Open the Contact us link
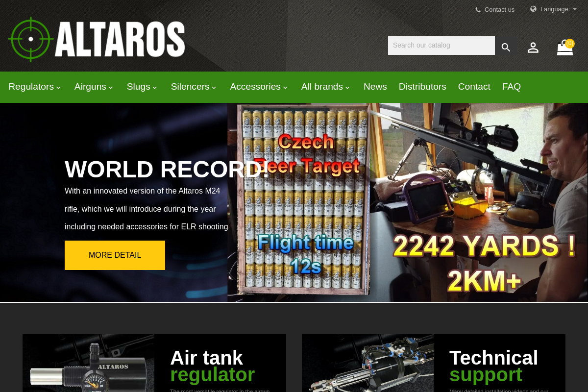The image size is (588, 392). tap(499, 10)
